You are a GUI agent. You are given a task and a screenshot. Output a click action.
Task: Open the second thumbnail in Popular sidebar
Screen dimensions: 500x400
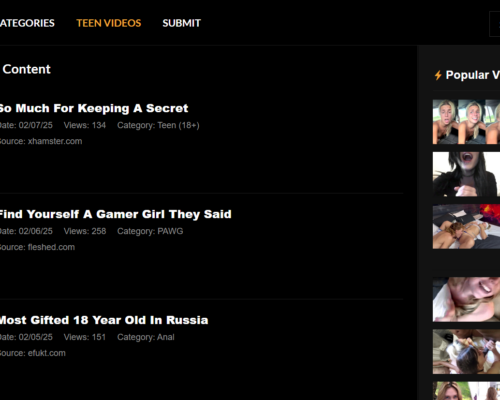pos(466,174)
